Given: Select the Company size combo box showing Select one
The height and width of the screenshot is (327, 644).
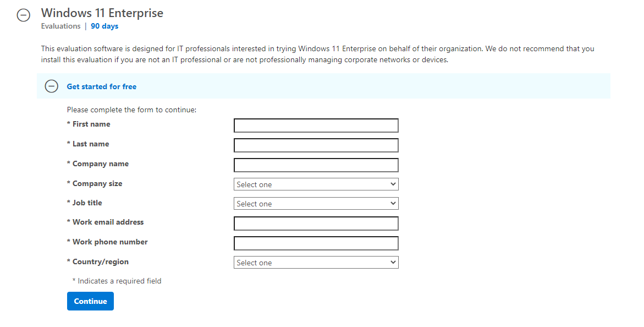Looking at the screenshot, I should click(x=316, y=184).
